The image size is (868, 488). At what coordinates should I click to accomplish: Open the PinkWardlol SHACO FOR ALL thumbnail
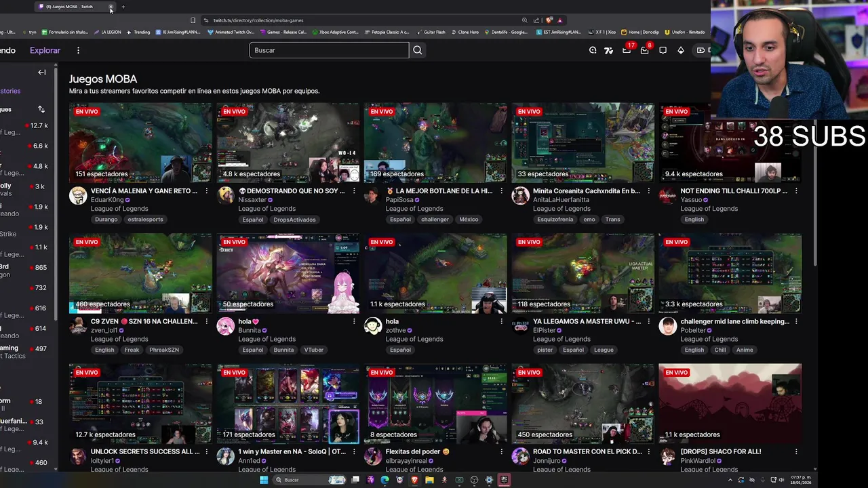pyautogui.click(x=730, y=403)
